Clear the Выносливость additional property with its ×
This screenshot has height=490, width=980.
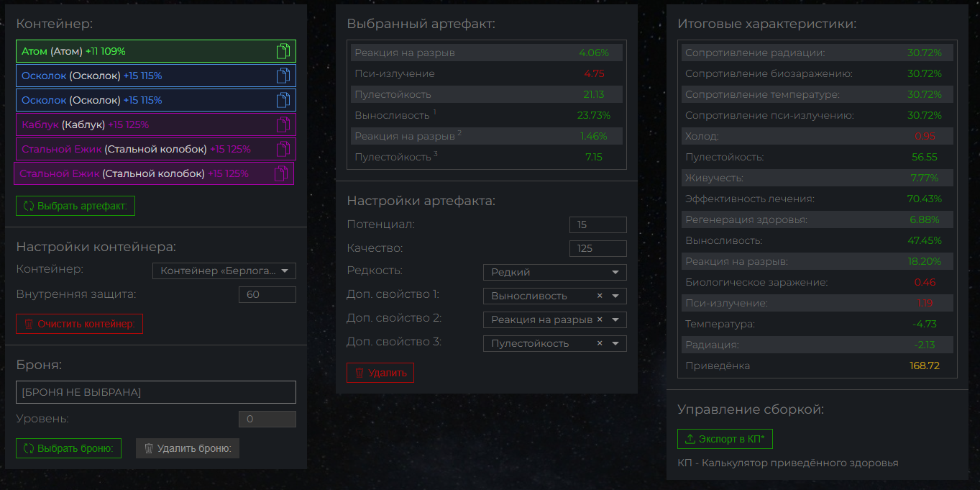point(600,296)
